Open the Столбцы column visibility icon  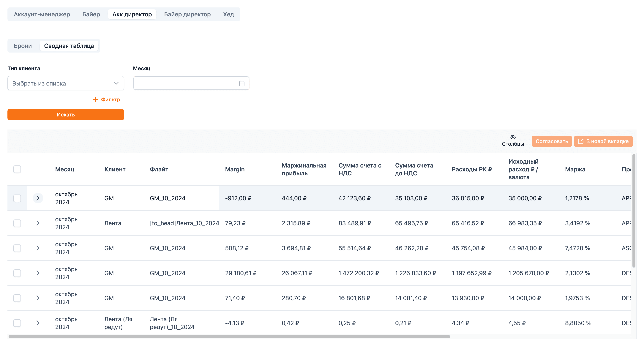(513, 137)
